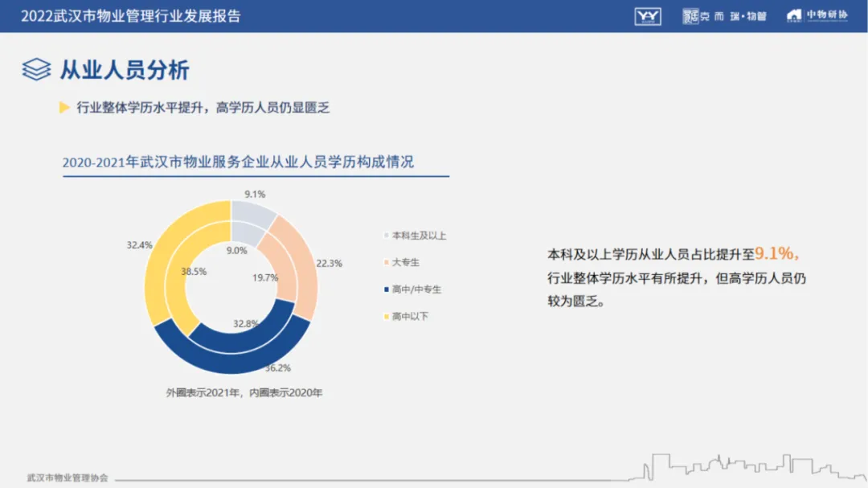This screenshot has width=868, height=488.
Task: Click the 克而瑞·物管 logo in the header
Action: click(x=724, y=16)
